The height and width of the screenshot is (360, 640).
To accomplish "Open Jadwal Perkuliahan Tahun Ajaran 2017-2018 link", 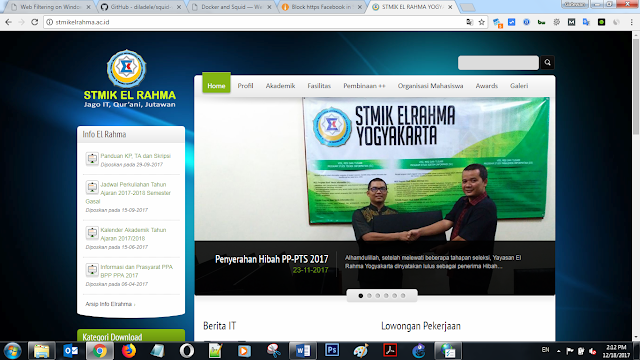I will (128, 193).
